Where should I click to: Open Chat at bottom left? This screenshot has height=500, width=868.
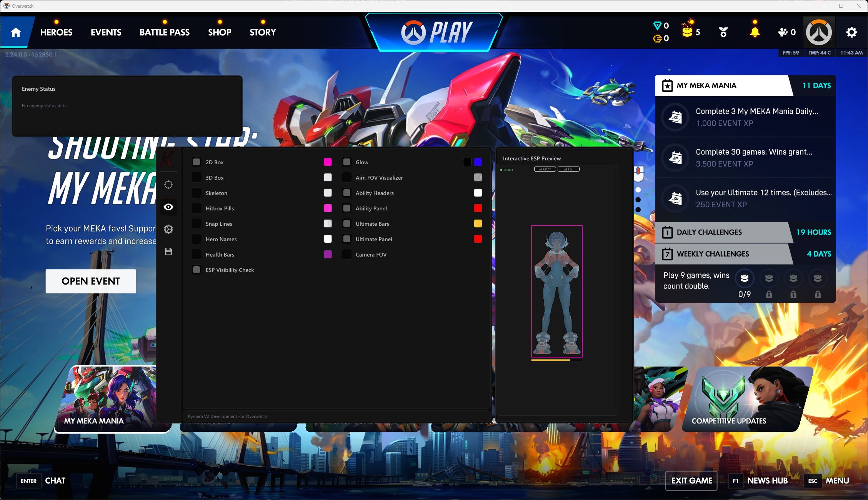[42, 481]
